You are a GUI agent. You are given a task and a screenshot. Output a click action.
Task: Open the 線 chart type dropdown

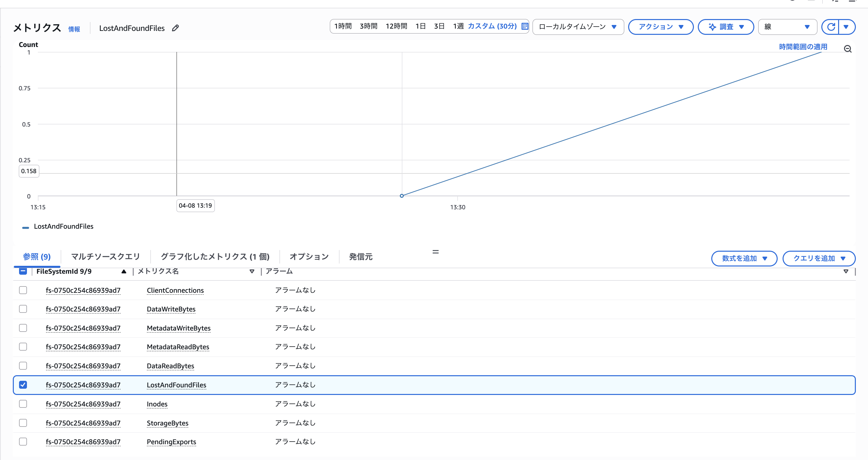pos(788,27)
